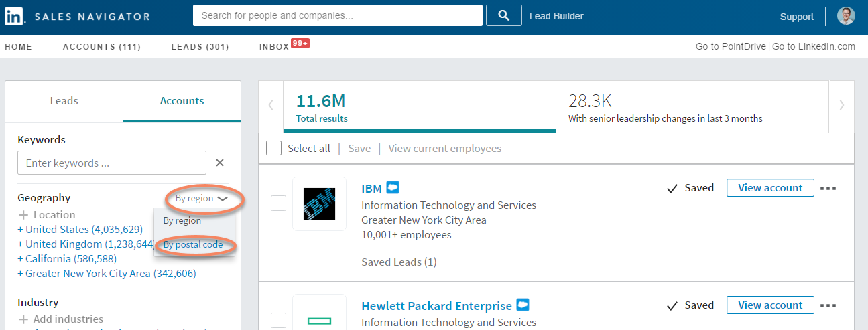Screen dimensions: 868x330
Task: Click the plus icon beside Location
Action: pos(23,215)
